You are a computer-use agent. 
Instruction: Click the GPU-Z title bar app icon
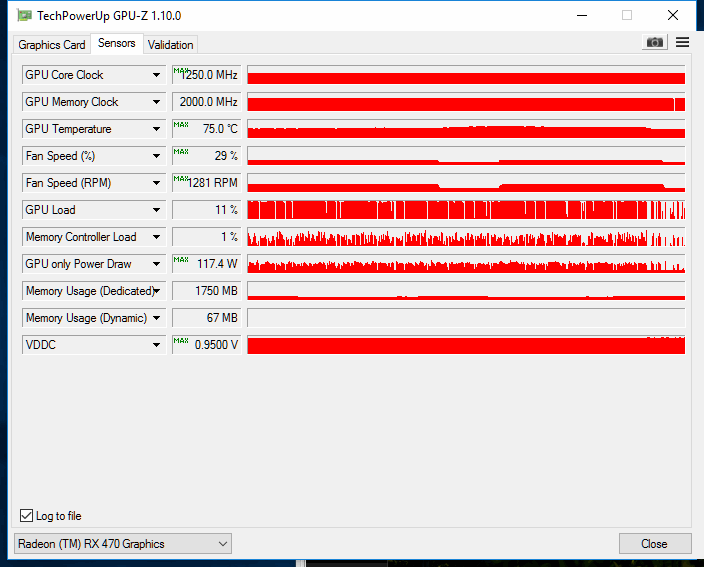tap(24, 16)
